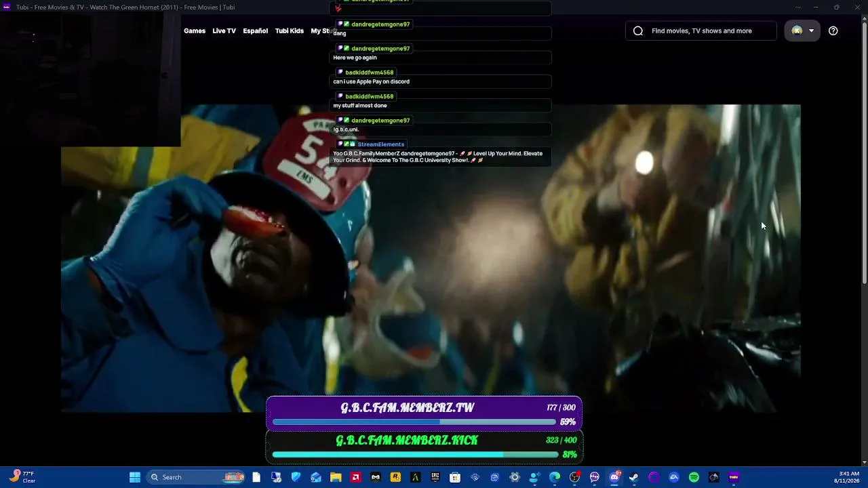Open the Games tab in Tubi
Image resolution: width=868 pixels, height=488 pixels.
pos(195,30)
